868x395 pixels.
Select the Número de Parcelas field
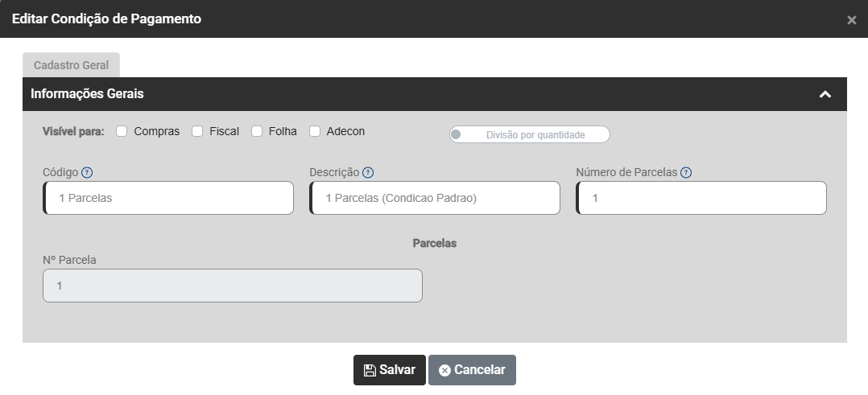click(x=702, y=198)
